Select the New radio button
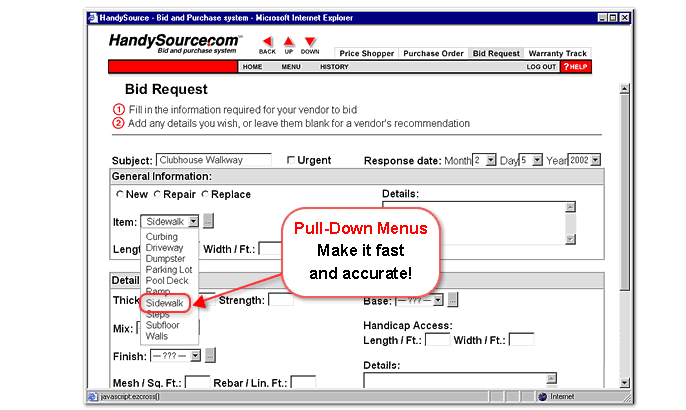The width and height of the screenshot is (686, 410). click(120, 194)
